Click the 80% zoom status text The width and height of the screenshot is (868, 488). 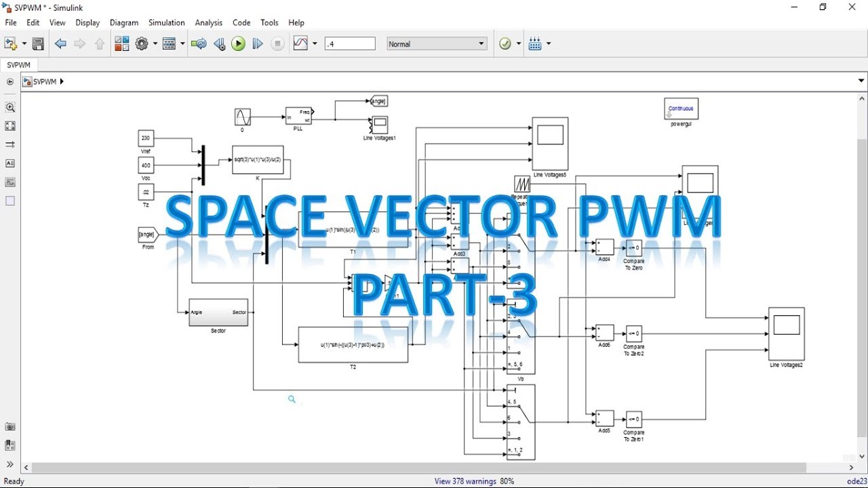click(x=507, y=481)
